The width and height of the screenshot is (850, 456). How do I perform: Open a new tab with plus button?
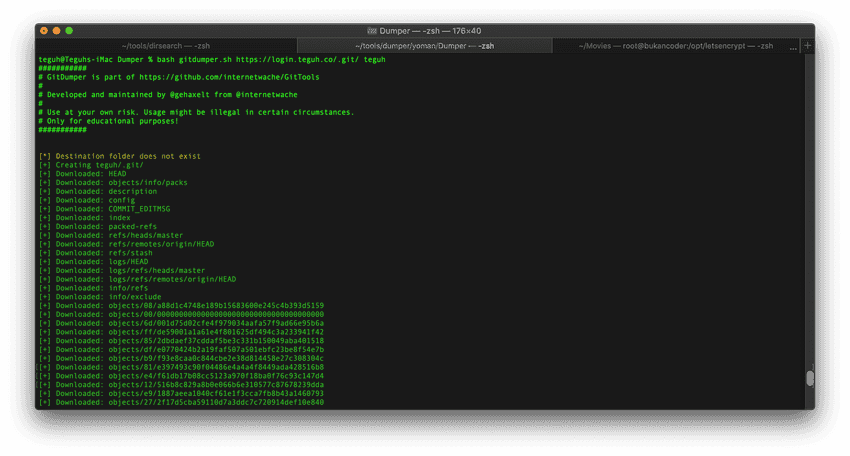(808, 46)
